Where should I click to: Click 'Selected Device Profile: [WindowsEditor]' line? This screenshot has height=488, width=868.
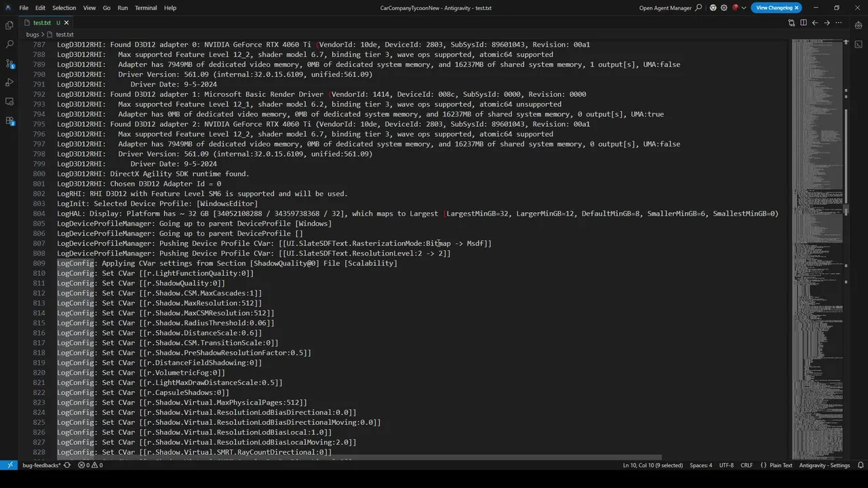(x=157, y=203)
